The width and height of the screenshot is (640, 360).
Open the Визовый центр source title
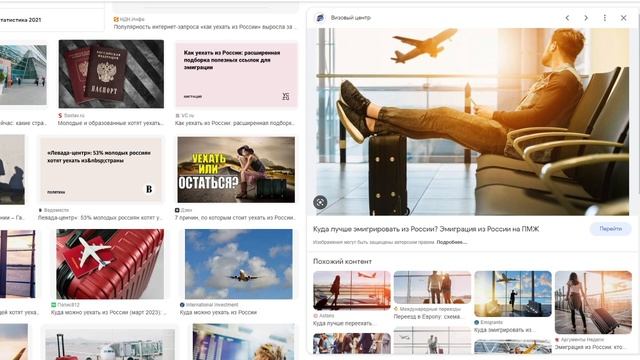point(351,18)
